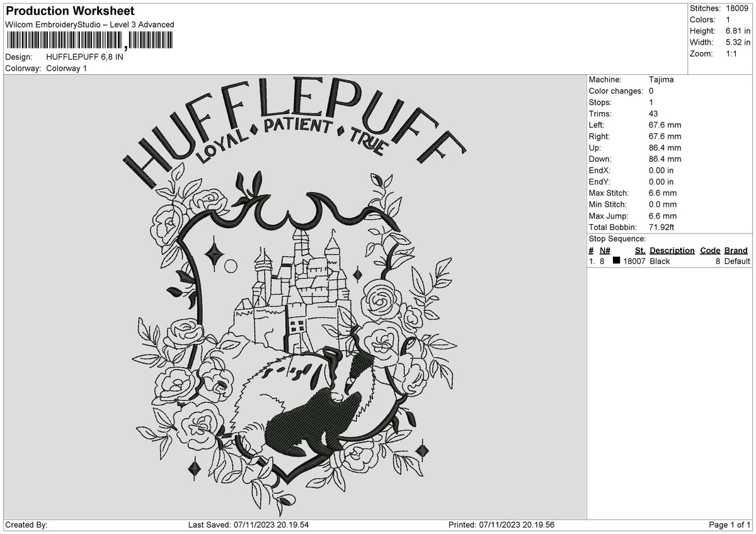Click 'Wilcom EmbroideryStudio – Level 3 Advanced' text
The image size is (756, 534).
[89, 25]
